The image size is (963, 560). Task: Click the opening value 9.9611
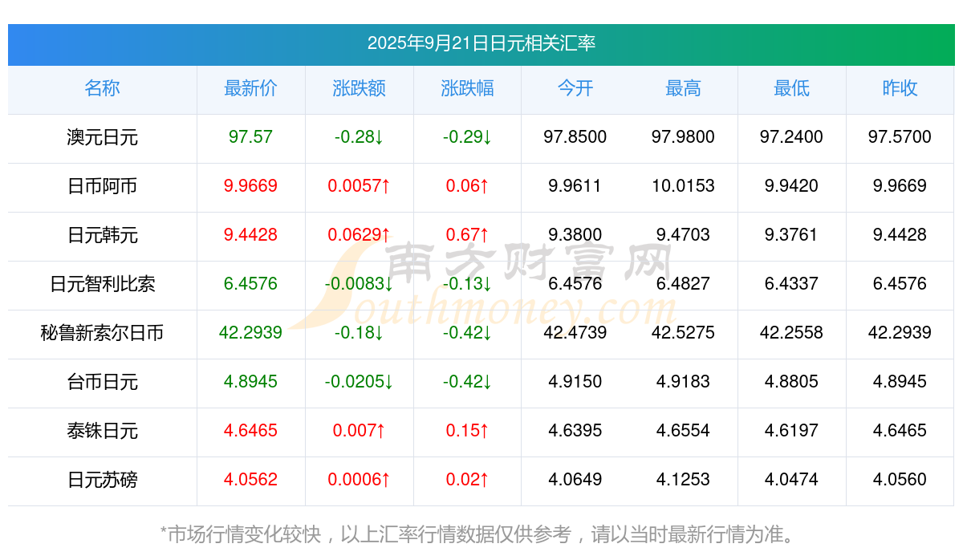tap(575, 186)
